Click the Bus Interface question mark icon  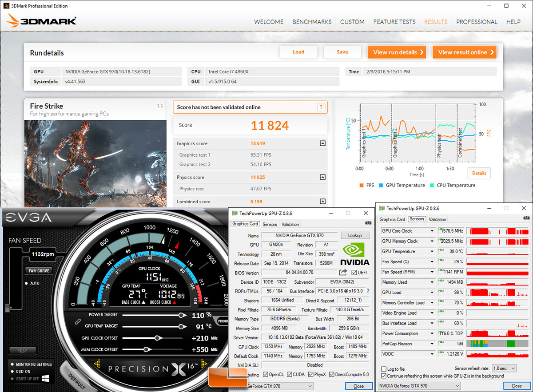[x=368, y=291]
